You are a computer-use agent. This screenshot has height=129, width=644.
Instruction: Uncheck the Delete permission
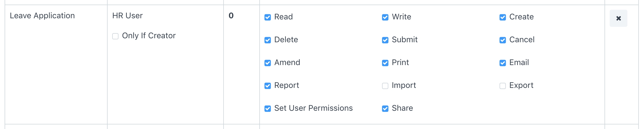[268, 40]
